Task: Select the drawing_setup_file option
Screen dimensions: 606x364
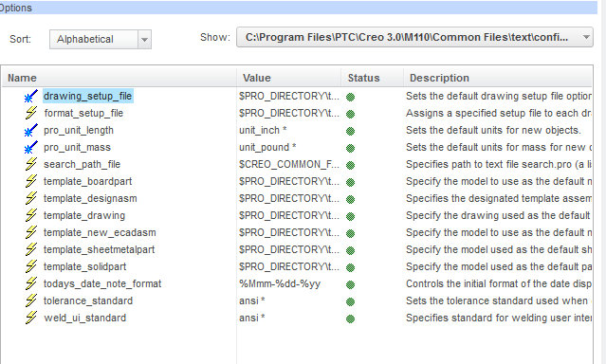Action: pyautogui.click(x=88, y=97)
